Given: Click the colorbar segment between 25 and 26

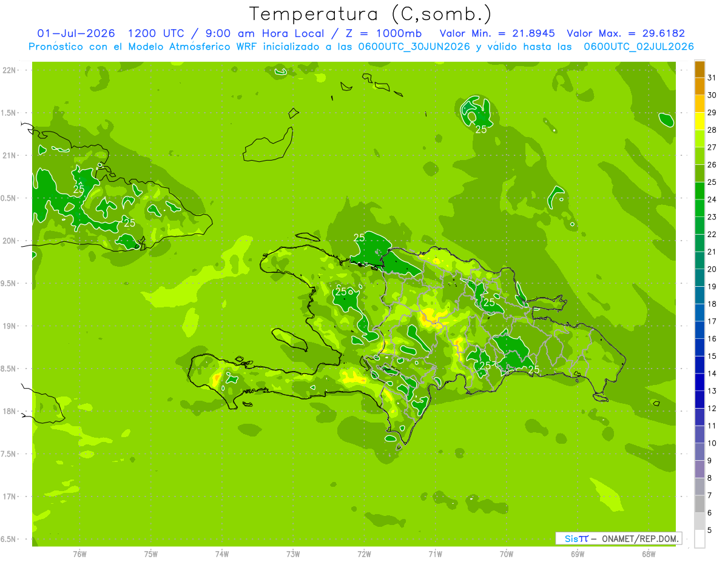Looking at the screenshot, I should tap(699, 173).
